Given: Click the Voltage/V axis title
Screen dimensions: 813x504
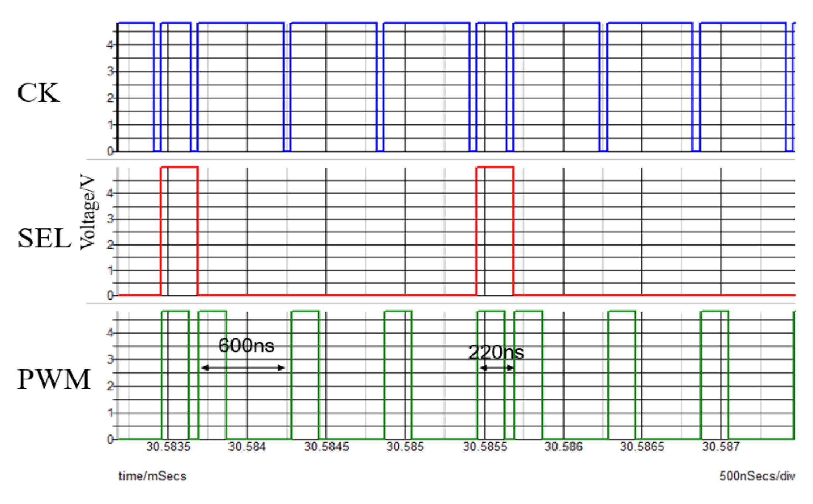Looking at the screenshot, I should click(89, 212).
